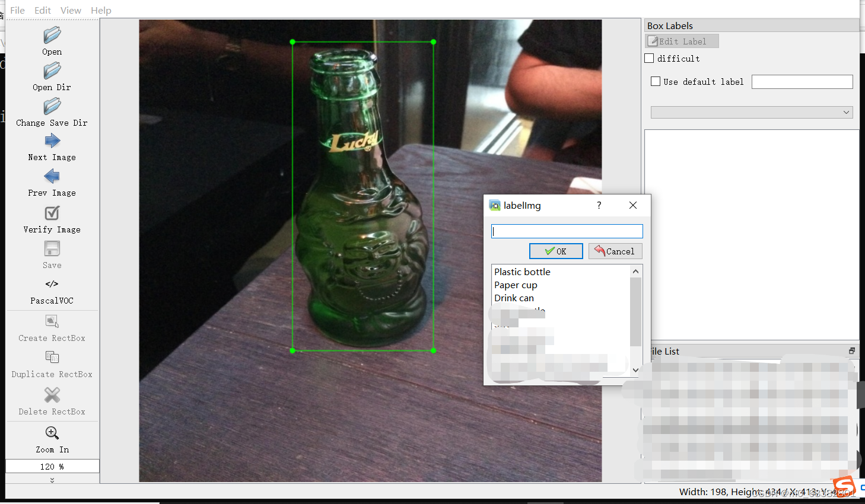This screenshot has width=865, height=504.
Task: Switch annotation format PascalVOC icon
Action: (52, 283)
